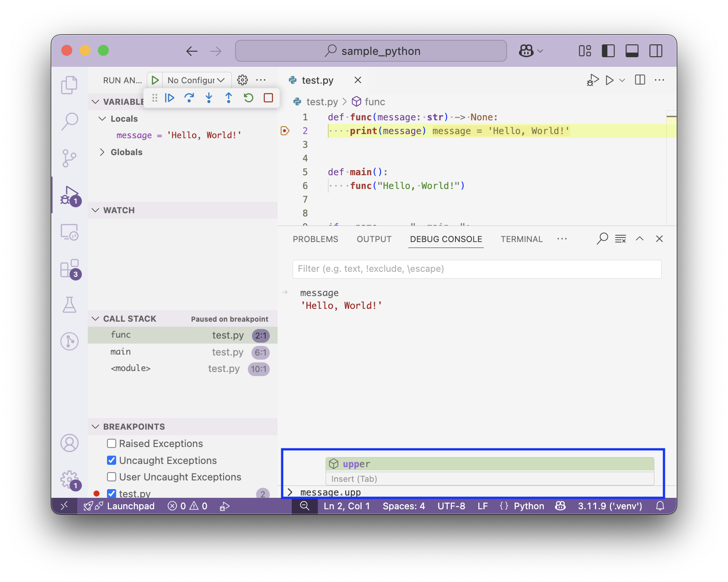Click Step Over in debug toolbar
Image resolution: width=728 pixels, height=582 pixels.
coord(189,97)
